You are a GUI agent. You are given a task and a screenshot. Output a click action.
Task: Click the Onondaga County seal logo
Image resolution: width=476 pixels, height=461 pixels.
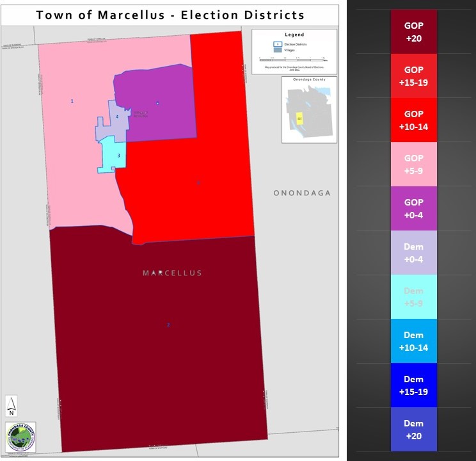click(x=20, y=437)
